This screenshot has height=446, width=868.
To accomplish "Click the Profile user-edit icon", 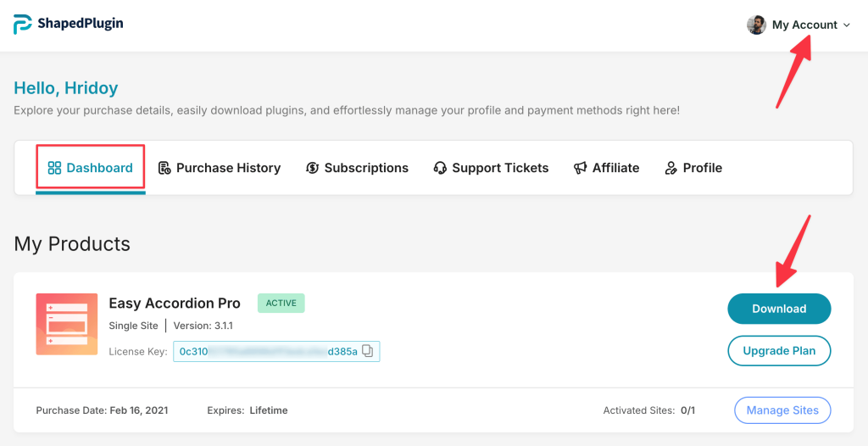I will pyautogui.click(x=671, y=168).
